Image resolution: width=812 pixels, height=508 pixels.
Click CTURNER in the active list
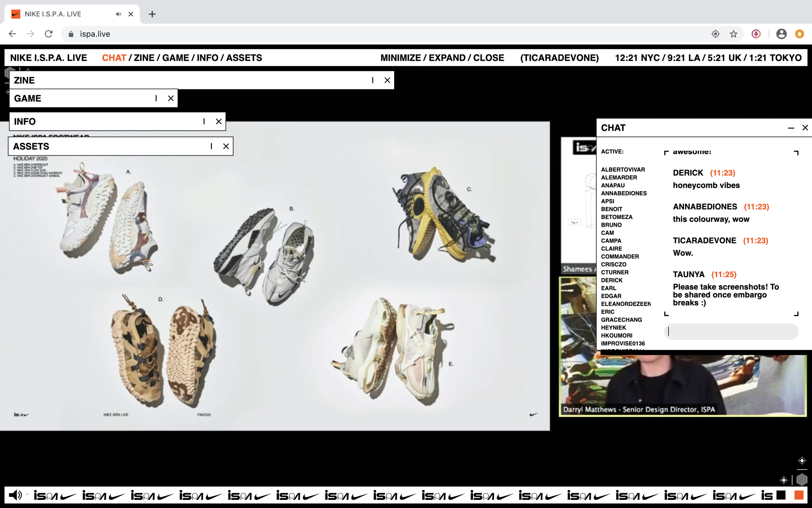(615, 272)
